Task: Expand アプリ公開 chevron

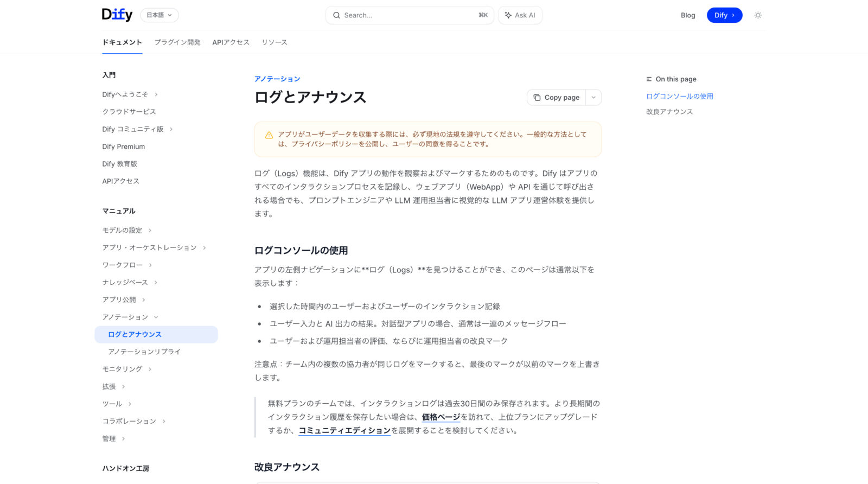Action: (144, 300)
